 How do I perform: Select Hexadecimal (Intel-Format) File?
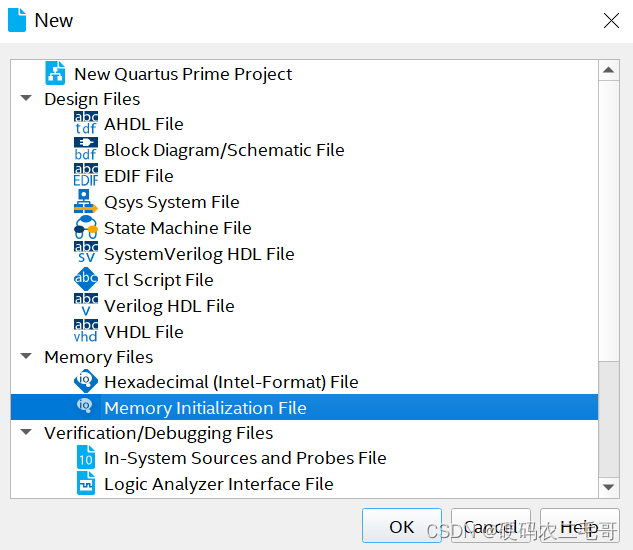(x=231, y=382)
